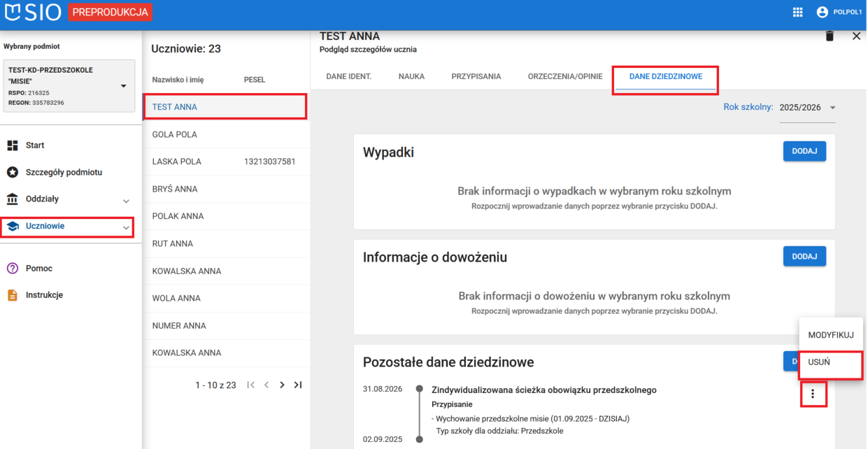Choose USUŃ from the context menu
Screen dimensions: 868x449
[x=819, y=362]
